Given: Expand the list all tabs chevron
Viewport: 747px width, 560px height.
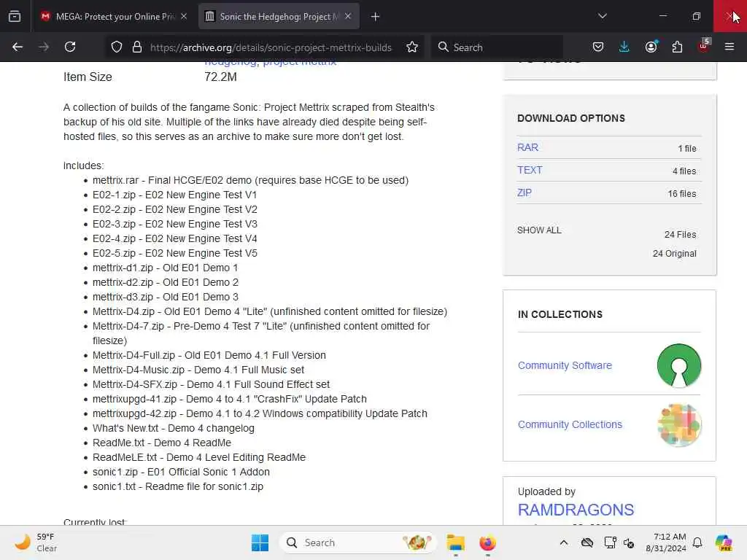Looking at the screenshot, I should 602,16.
